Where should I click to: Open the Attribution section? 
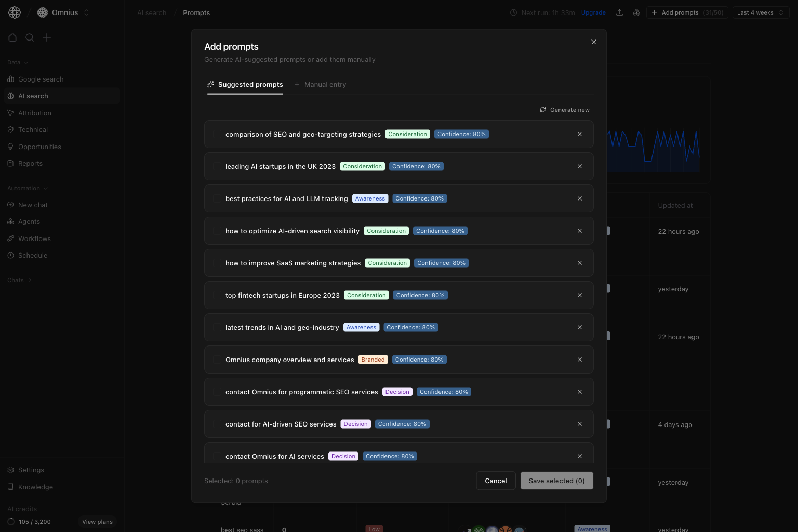(34, 113)
